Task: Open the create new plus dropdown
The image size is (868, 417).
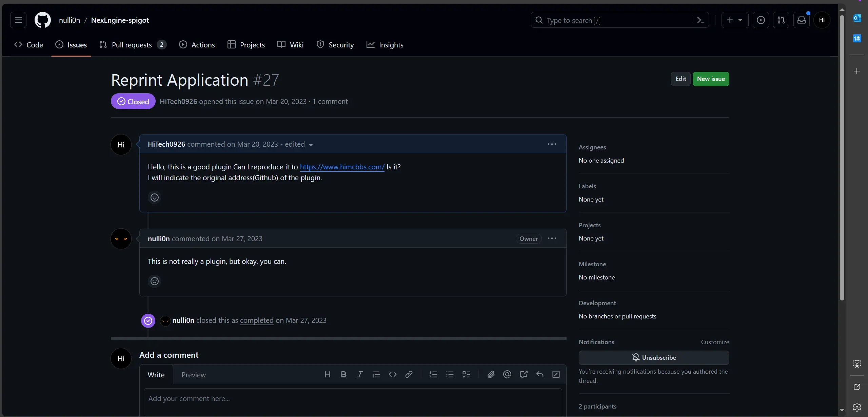Action: (x=734, y=20)
